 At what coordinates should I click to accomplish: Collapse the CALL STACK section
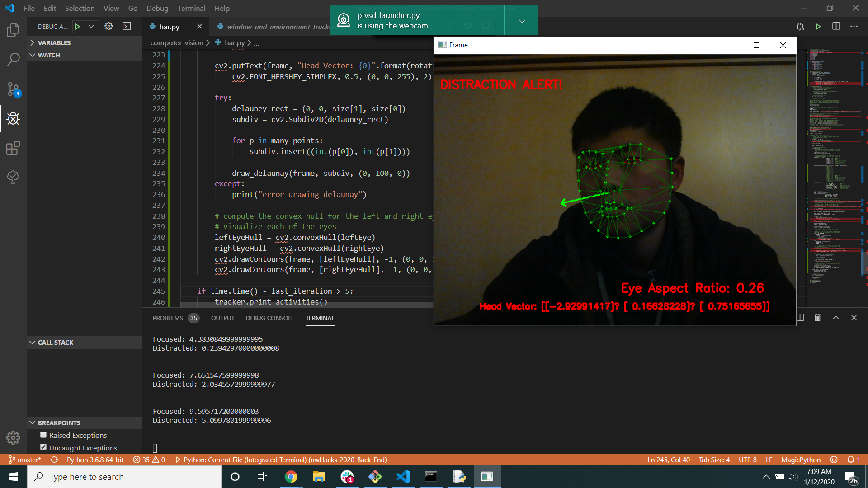click(55, 343)
